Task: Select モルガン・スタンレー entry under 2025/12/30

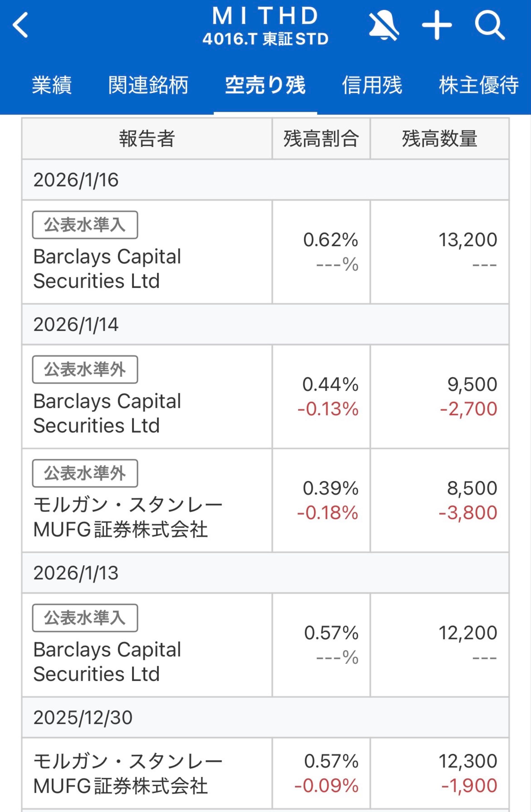Action: coord(127,773)
